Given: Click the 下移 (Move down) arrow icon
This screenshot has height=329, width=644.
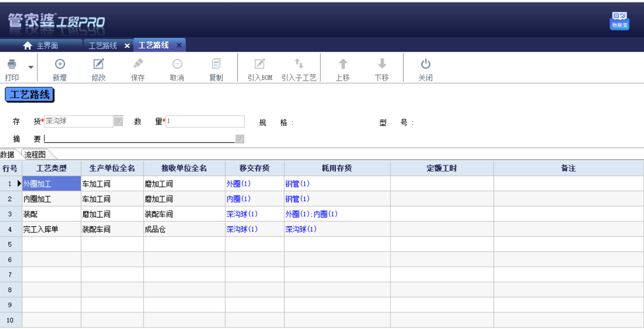Looking at the screenshot, I should point(382,64).
